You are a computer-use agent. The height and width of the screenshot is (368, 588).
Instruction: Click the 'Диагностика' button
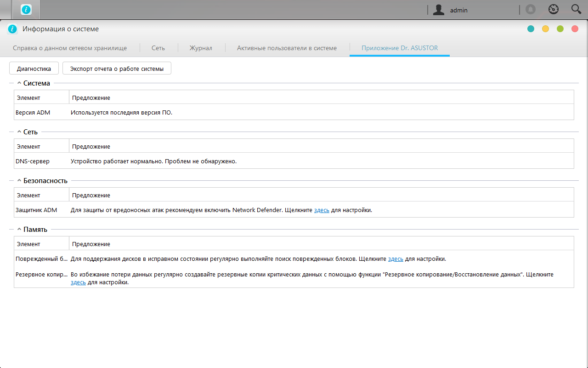pyautogui.click(x=34, y=69)
